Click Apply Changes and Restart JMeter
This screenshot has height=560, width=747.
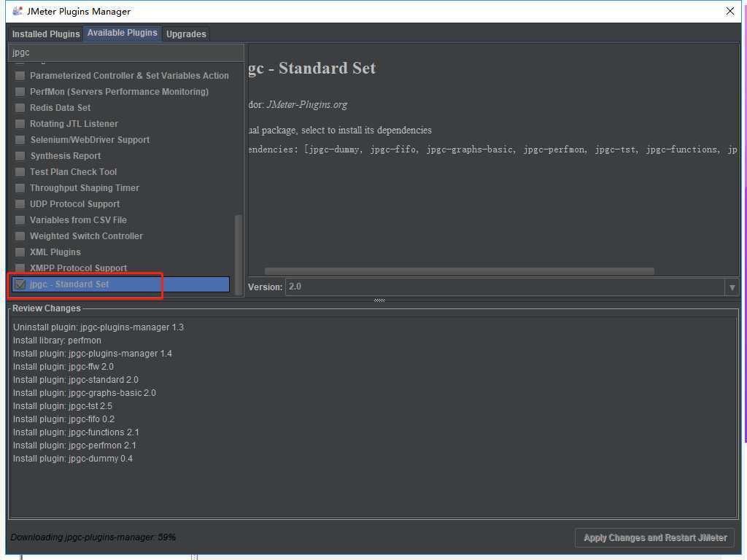(655, 537)
